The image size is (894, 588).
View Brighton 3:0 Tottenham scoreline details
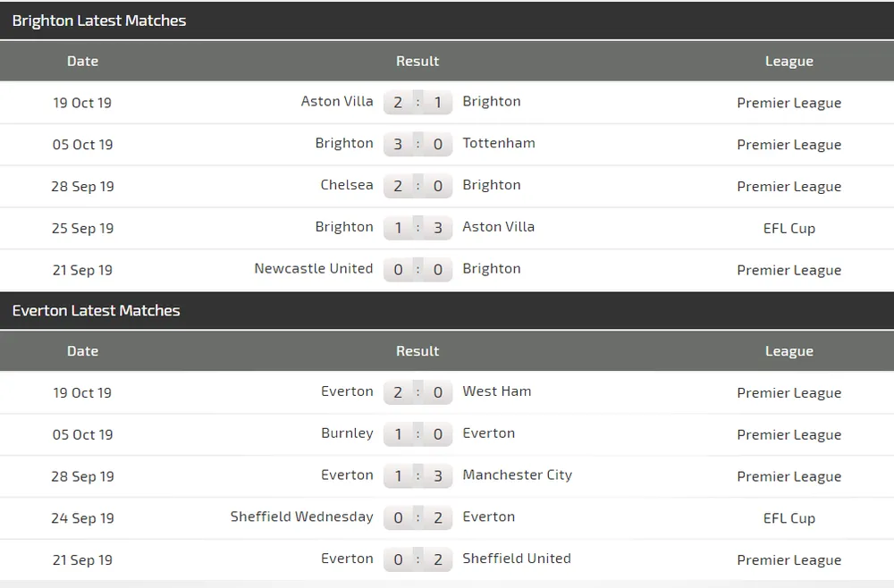(417, 144)
